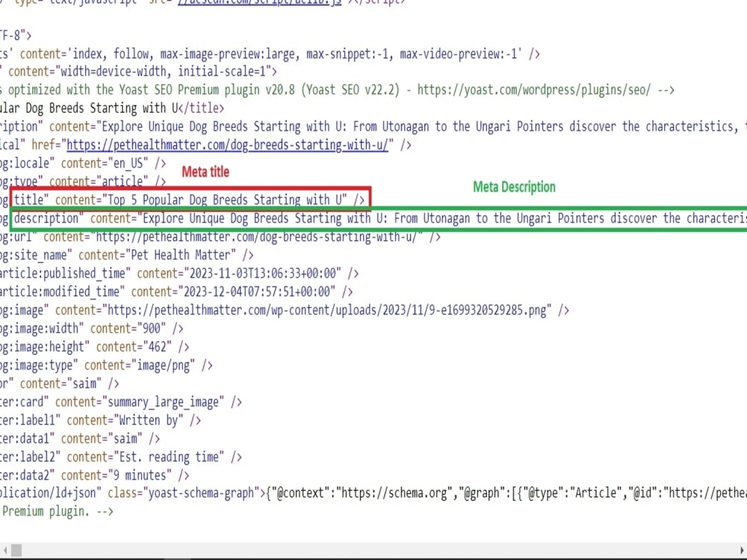Open the pethealthmatter.com canonical link

(x=227, y=145)
